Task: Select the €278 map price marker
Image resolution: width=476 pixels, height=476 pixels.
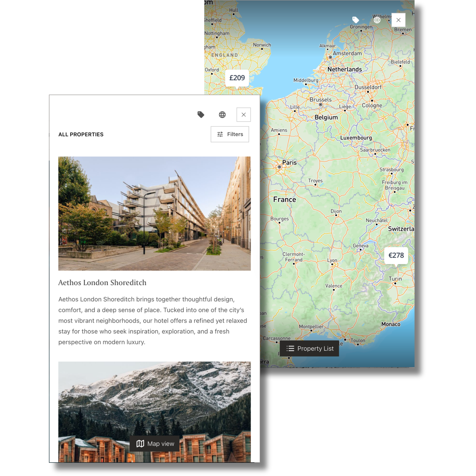Action: point(396,255)
